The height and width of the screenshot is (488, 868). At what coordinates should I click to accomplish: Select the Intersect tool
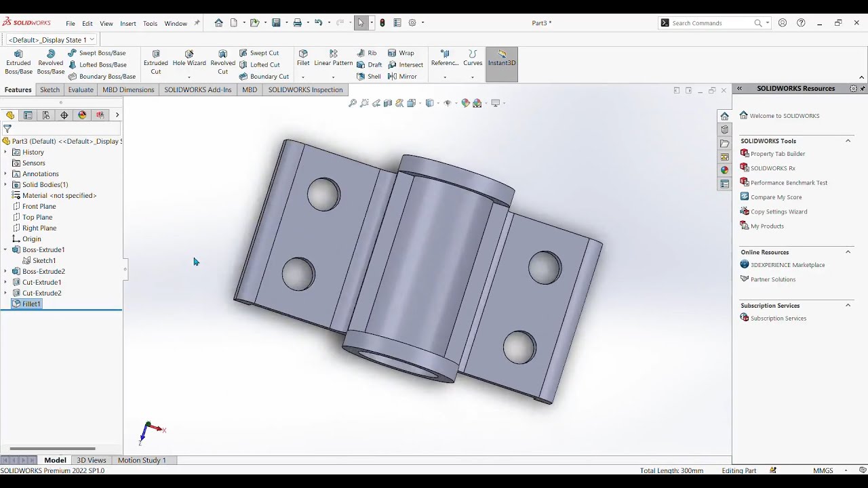pyautogui.click(x=406, y=64)
